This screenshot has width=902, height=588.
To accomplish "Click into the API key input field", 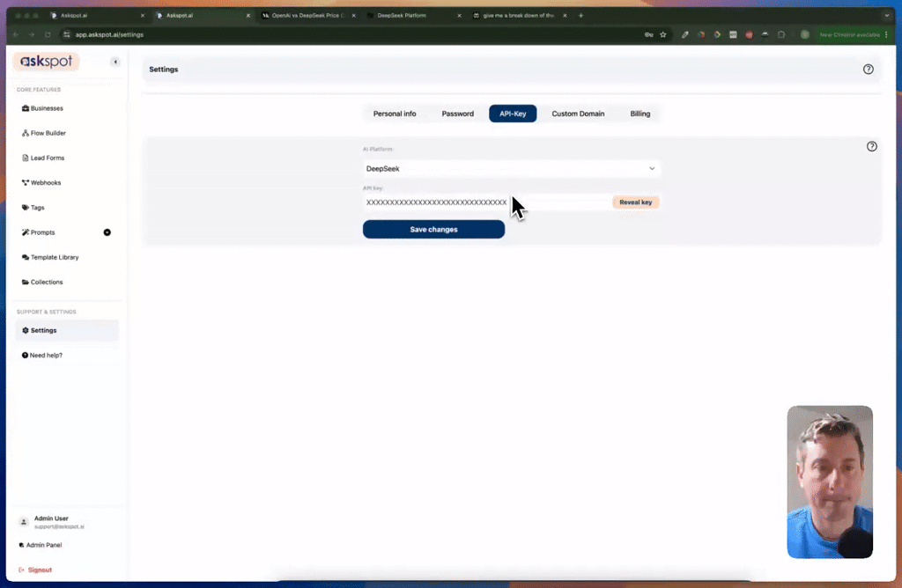I will point(486,202).
